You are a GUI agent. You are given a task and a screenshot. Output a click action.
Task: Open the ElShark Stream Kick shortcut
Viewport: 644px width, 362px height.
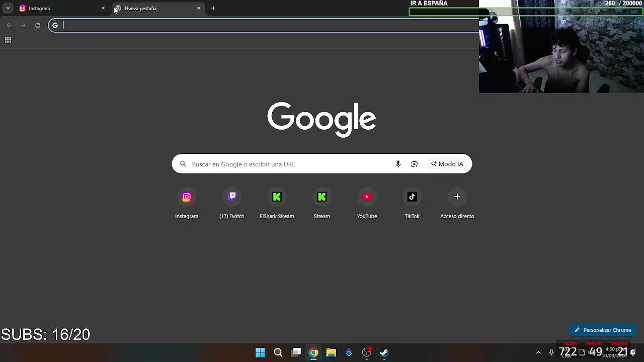(x=277, y=204)
